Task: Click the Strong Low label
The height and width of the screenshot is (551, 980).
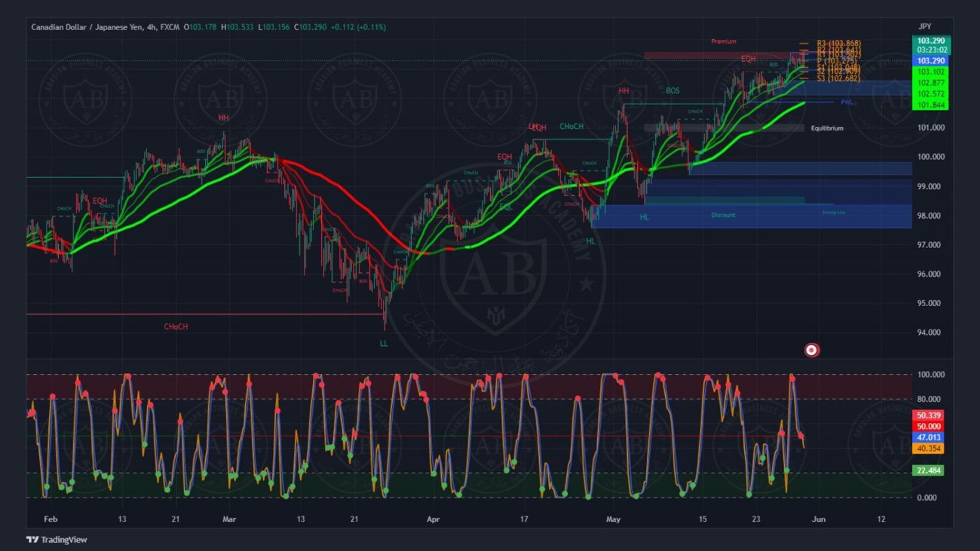Action: click(x=834, y=212)
